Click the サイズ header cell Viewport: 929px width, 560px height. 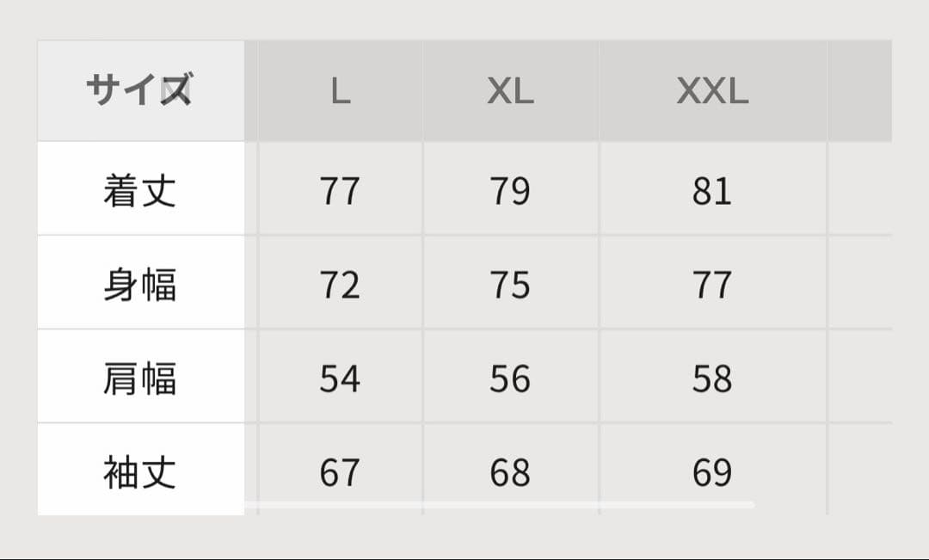pyautogui.click(x=139, y=90)
